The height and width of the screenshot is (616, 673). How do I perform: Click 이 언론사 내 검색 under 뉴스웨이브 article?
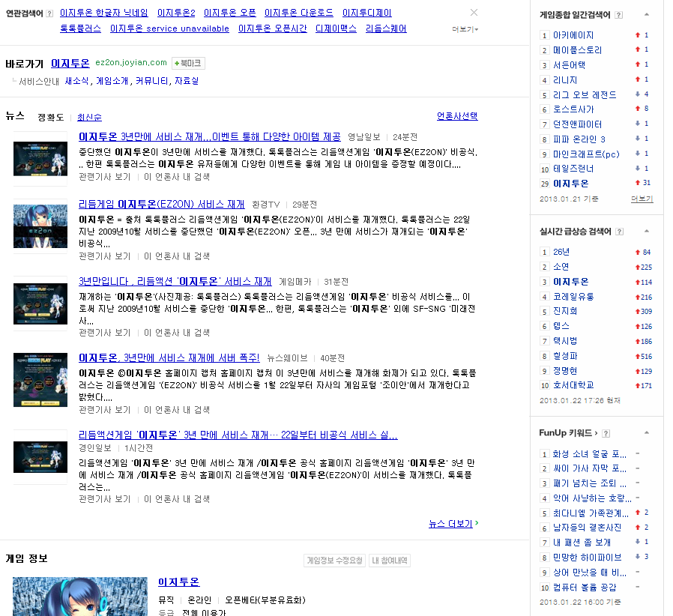[x=177, y=410]
